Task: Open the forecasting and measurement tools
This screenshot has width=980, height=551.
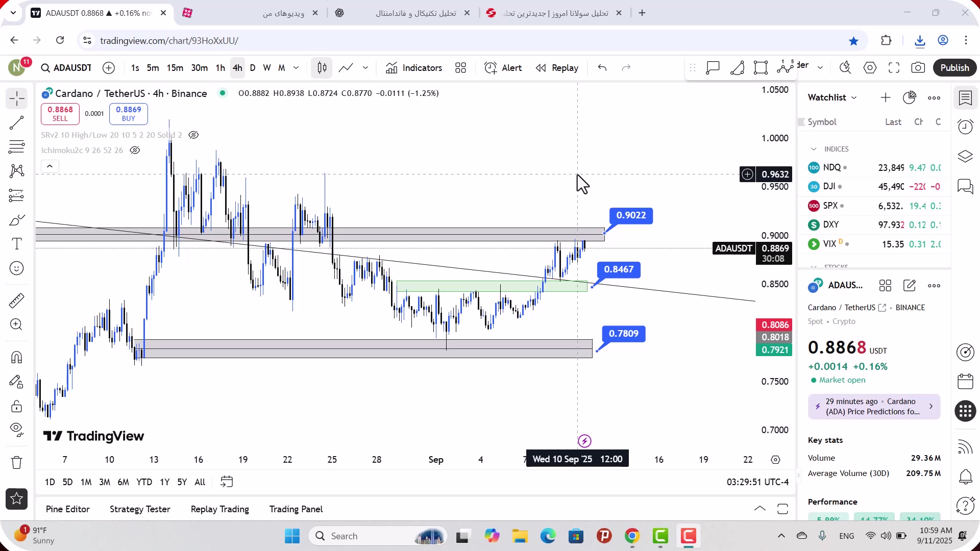Action: point(16,195)
